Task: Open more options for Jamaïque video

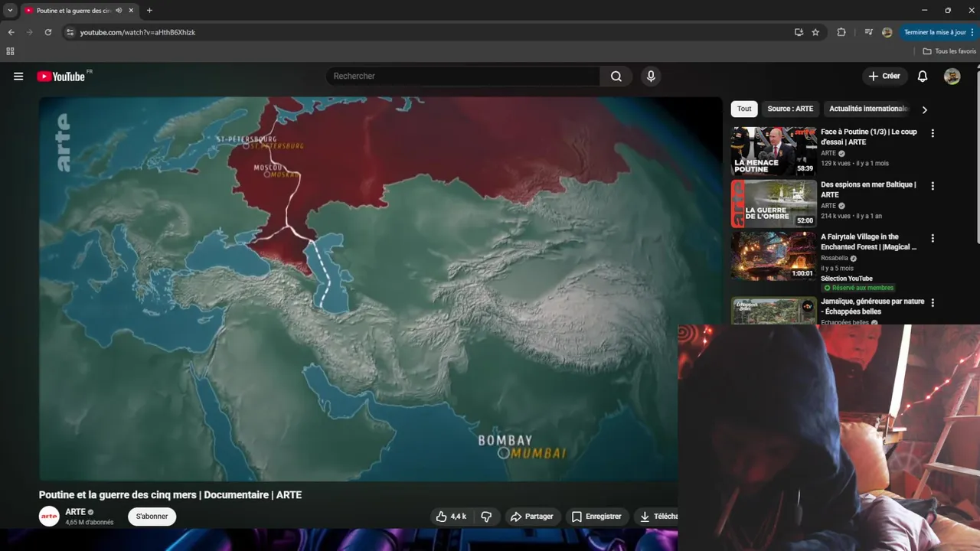Action: coord(933,303)
